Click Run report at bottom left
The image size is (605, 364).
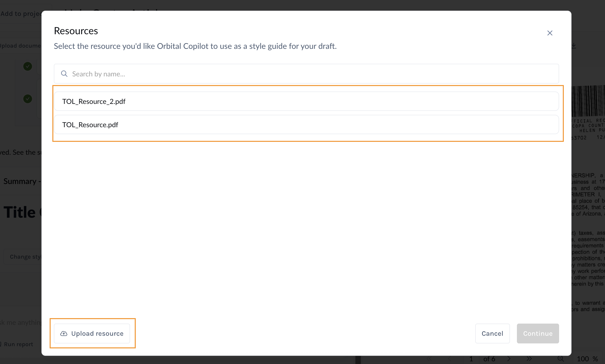pos(17,344)
